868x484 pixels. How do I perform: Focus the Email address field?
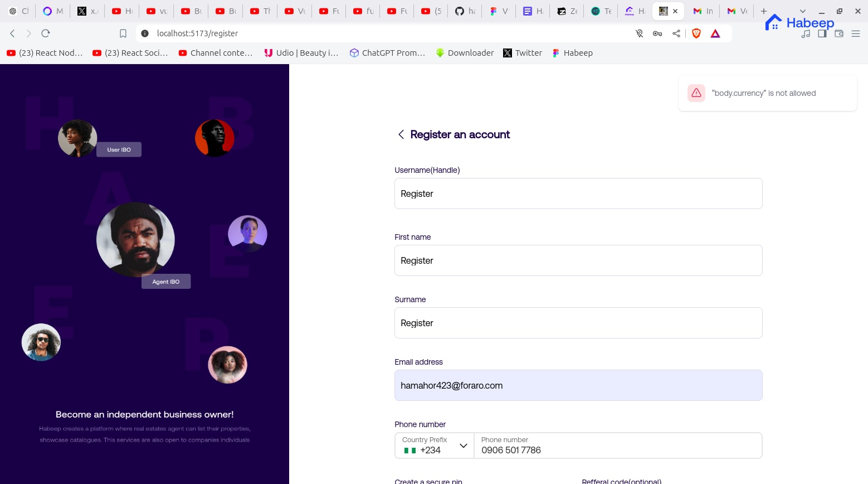578,385
